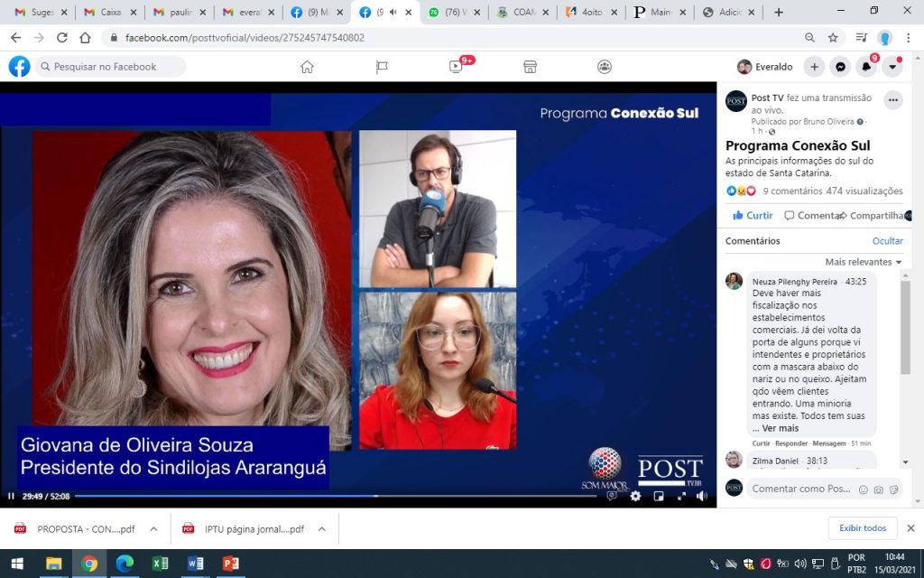The image size is (924, 578).
Task: Enter fullscreen video mode
Action: point(681,496)
